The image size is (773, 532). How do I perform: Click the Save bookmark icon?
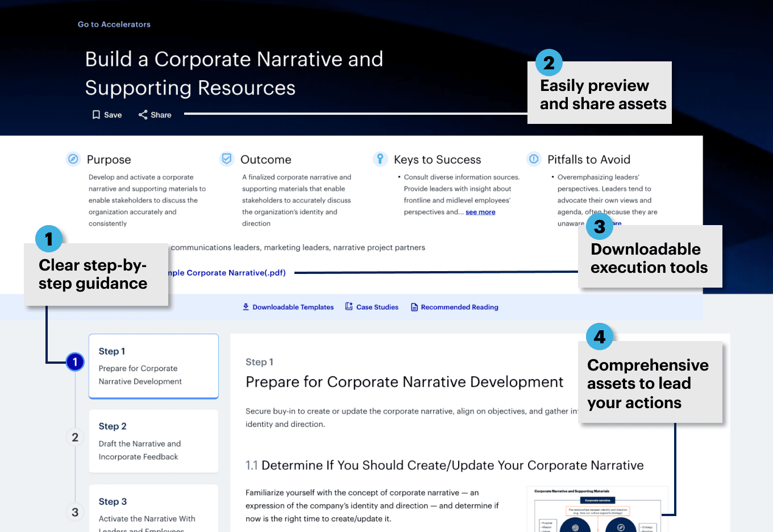(96, 115)
